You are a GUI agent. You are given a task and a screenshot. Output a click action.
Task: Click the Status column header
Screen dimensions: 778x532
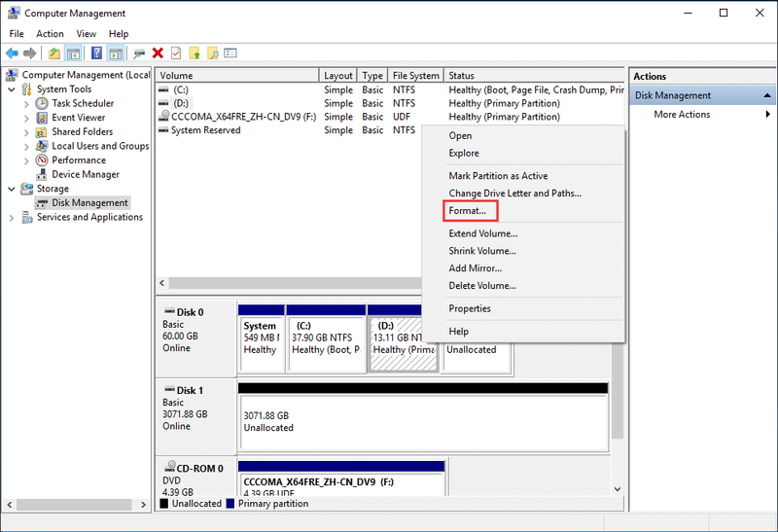pos(534,76)
